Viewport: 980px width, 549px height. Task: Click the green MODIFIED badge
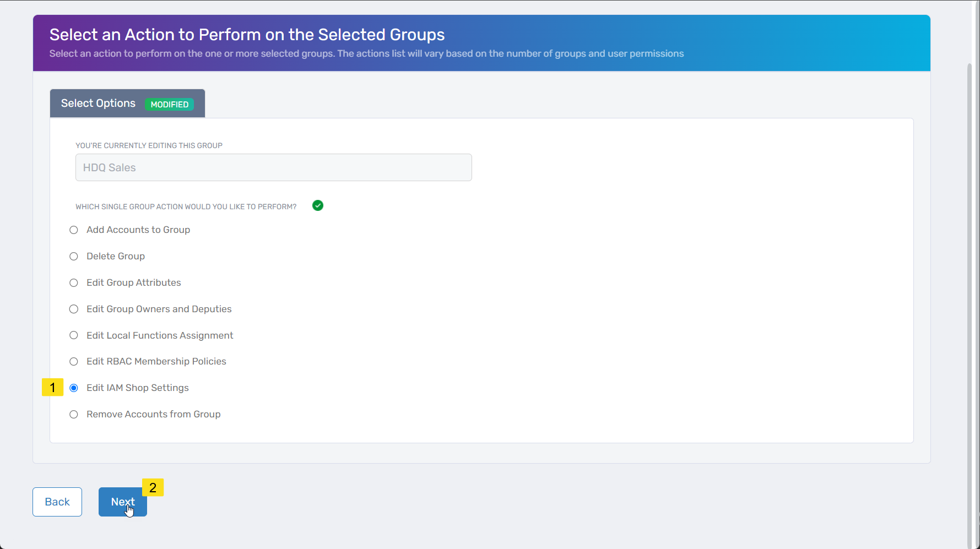pyautogui.click(x=170, y=104)
